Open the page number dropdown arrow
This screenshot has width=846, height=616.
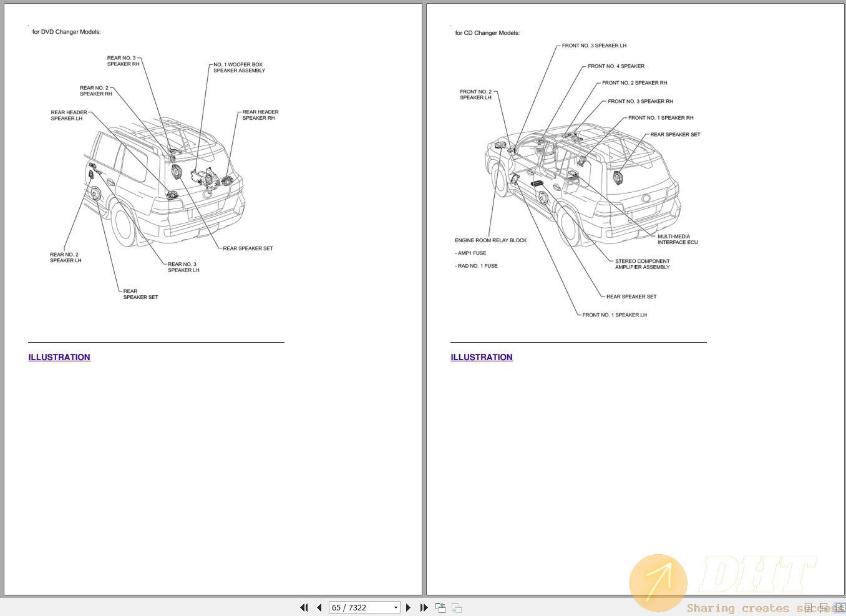coord(396,607)
